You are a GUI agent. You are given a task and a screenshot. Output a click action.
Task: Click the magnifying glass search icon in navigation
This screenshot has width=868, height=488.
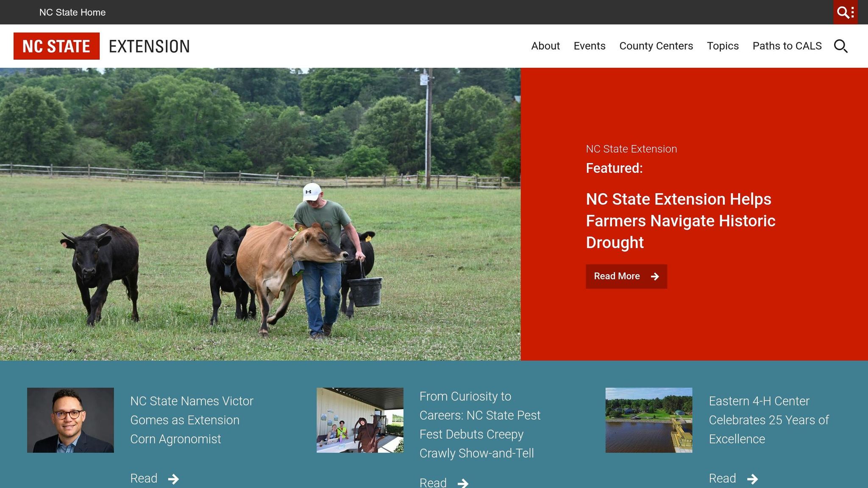pos(841,46)
